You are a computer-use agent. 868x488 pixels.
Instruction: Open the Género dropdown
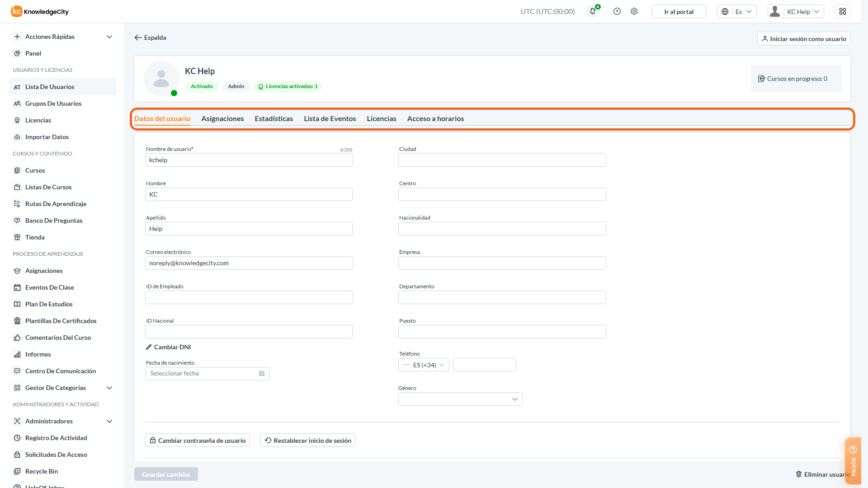tap(460, 399)
